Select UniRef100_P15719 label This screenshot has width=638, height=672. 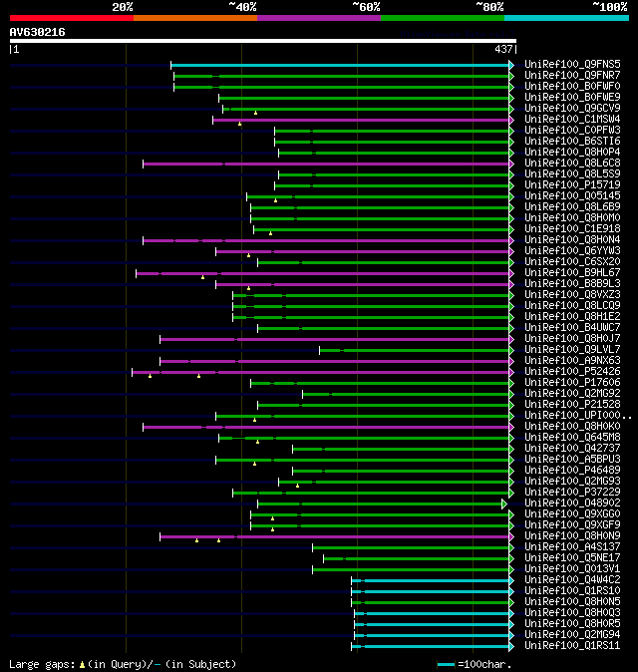pos(572,185)
